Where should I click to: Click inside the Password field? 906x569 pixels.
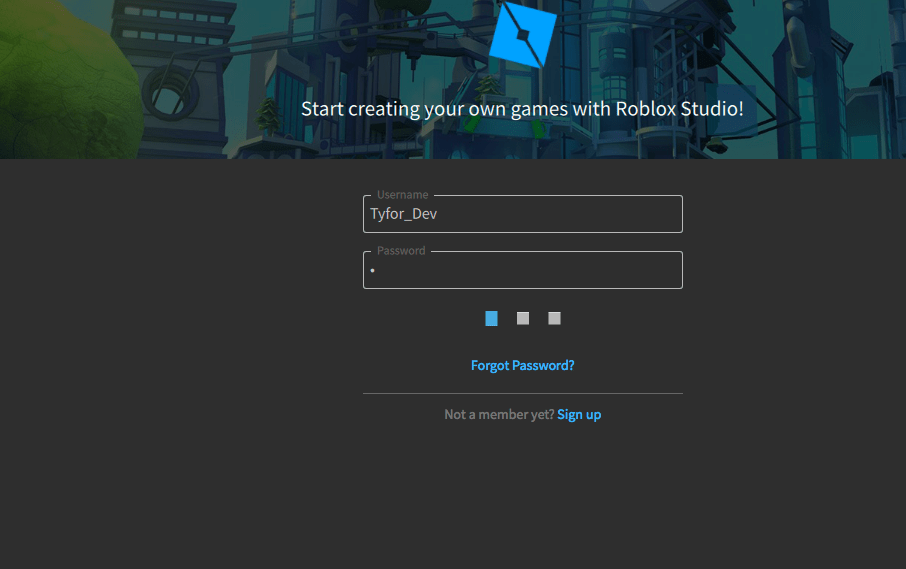(522, 270)
